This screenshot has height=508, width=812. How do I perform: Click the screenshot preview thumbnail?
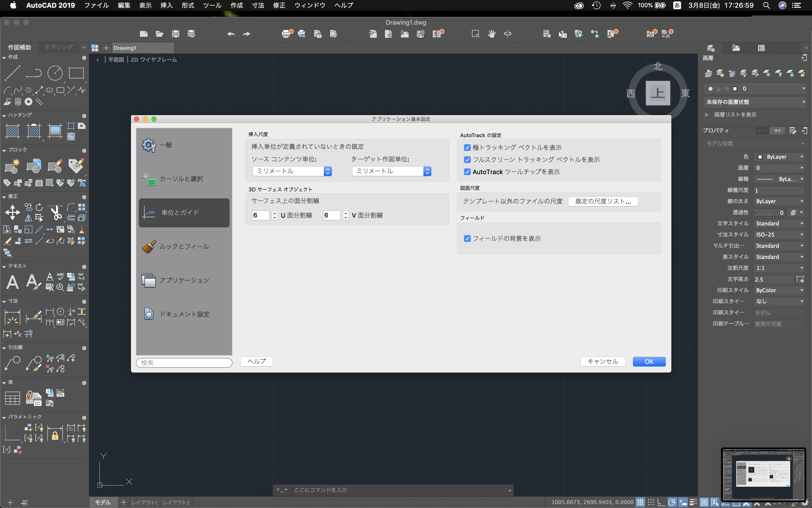[x=763, y=474]
